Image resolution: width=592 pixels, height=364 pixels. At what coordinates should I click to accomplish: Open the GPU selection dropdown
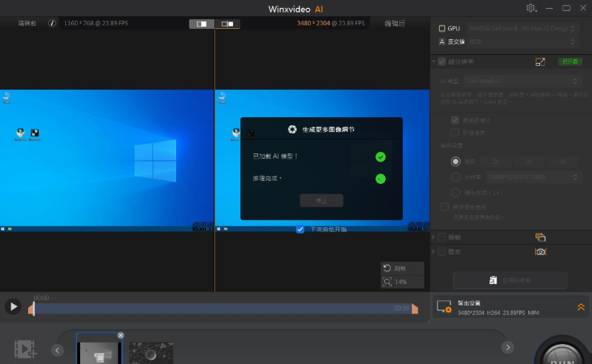522,28
